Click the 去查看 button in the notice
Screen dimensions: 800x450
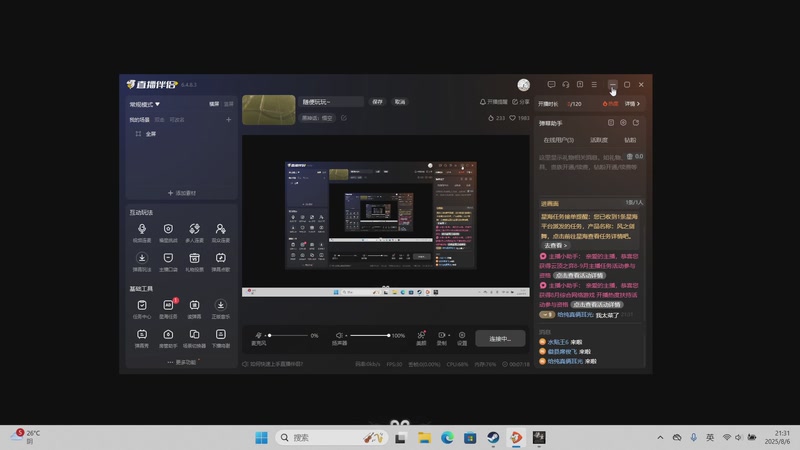555,245
